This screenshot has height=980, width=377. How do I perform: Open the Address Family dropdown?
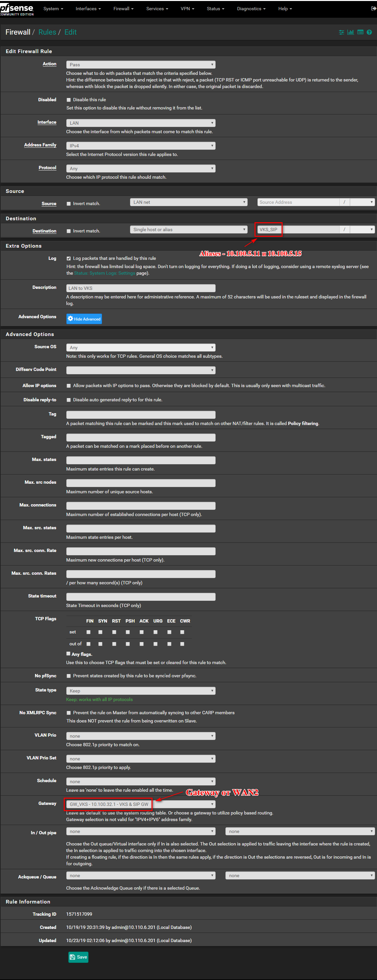[x=141, y=146]
